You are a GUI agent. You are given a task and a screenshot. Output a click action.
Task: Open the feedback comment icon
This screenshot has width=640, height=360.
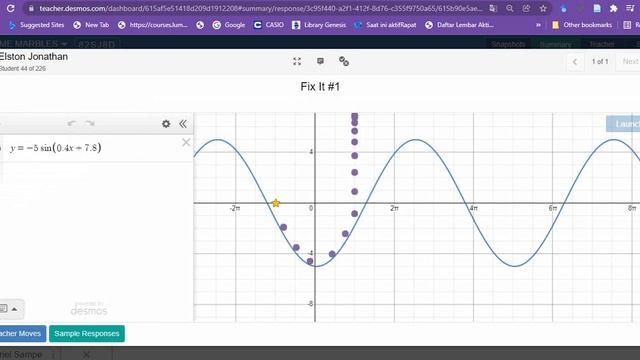[x=320, y=61]
